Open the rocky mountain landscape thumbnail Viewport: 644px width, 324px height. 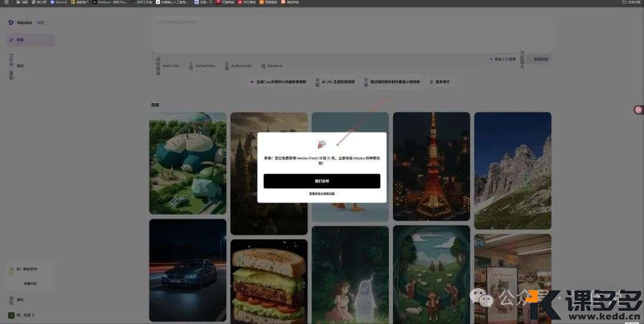click(512, 170)
